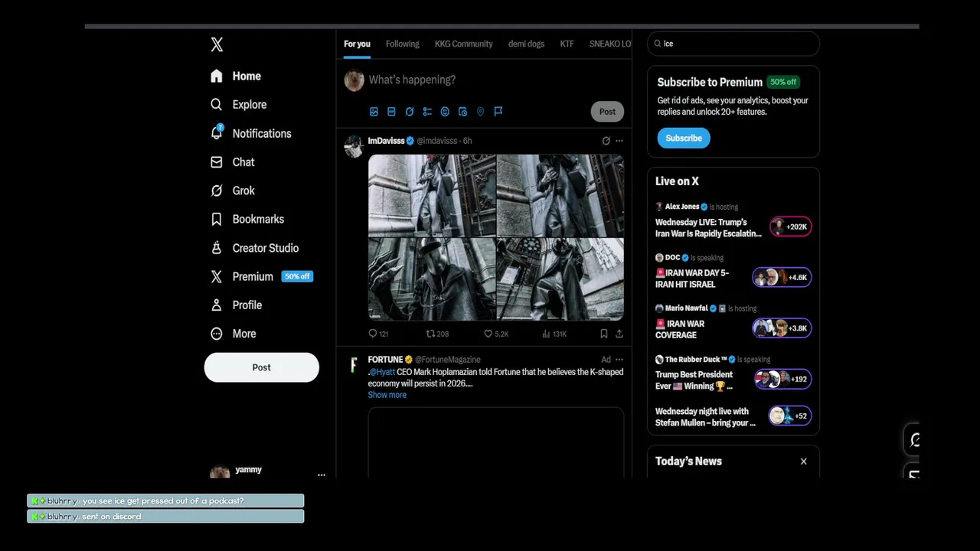Add a GIF in composer
The image size is (980, 551).
point(391,112)
